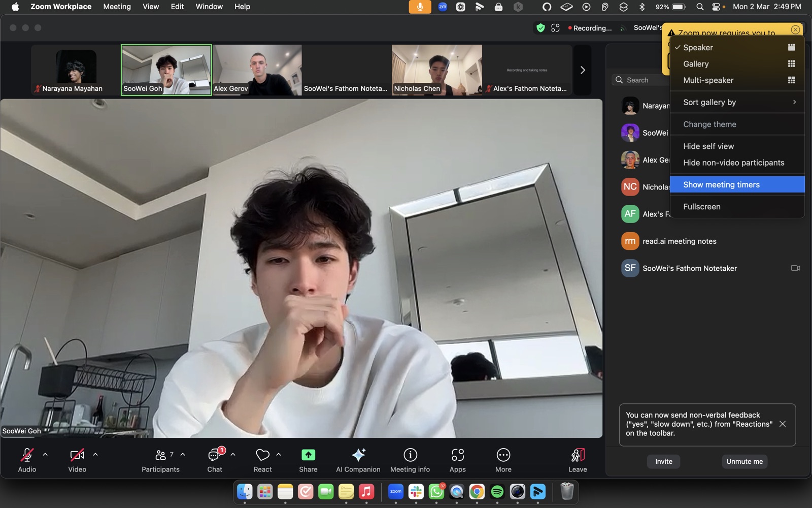
Task: Choose Show meeting timers
Action: point(737,184)
